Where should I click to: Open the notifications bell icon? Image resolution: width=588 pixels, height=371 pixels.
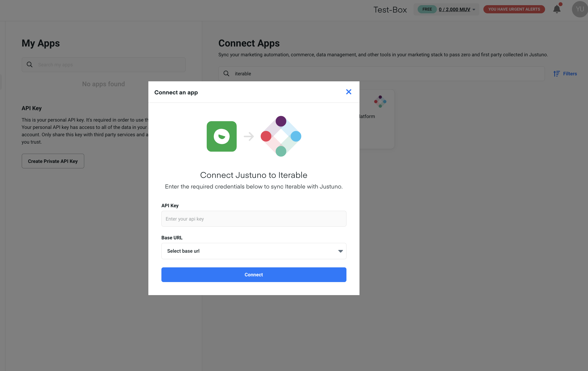coord(557,9)
